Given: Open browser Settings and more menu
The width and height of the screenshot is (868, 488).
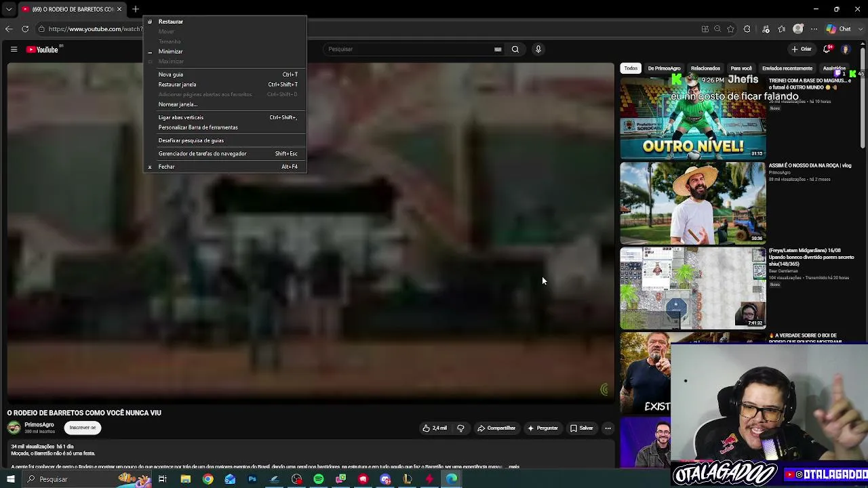Looking at the screenshot, I should [814, 29].
